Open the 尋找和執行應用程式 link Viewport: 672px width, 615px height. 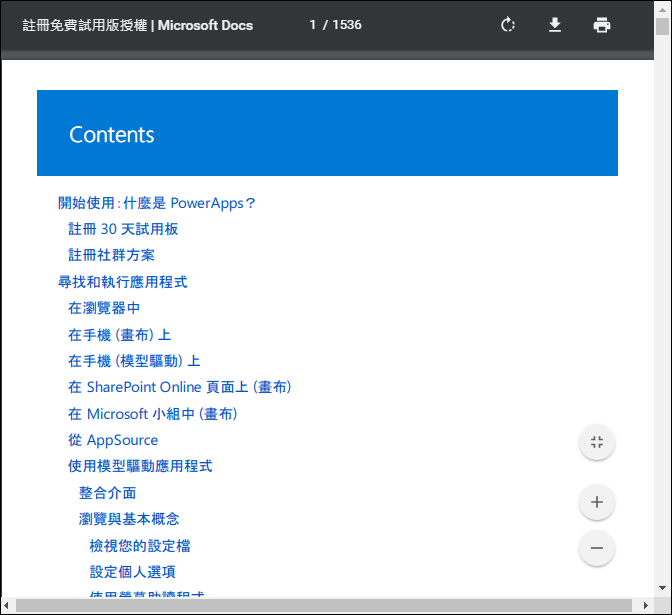point(123,282)
